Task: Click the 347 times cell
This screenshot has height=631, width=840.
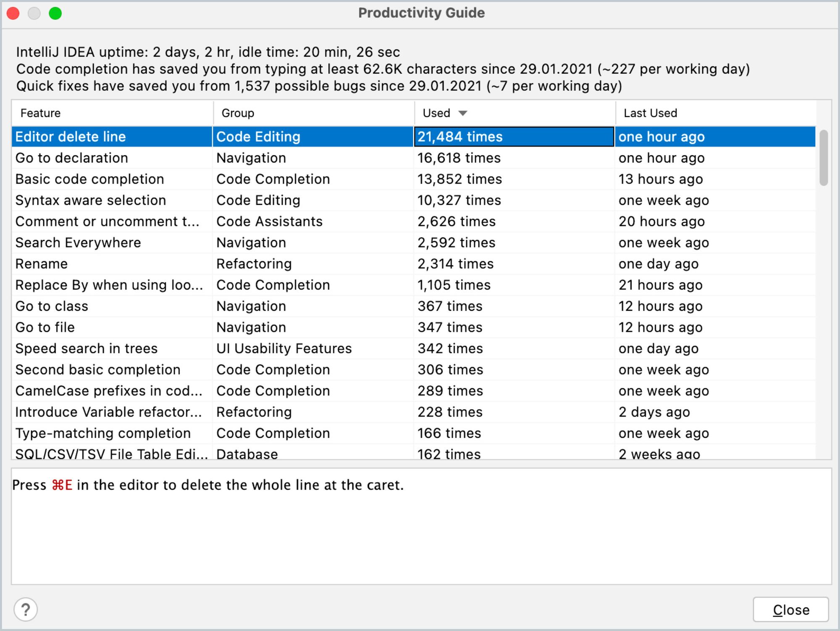Action: click(514, 327)
